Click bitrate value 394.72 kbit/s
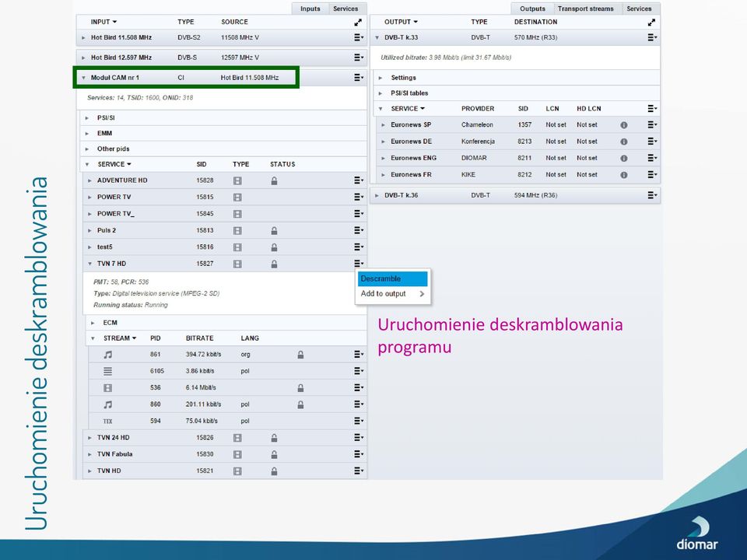Image resolution: width=747 pixels, height=560 pixels. 203,355
